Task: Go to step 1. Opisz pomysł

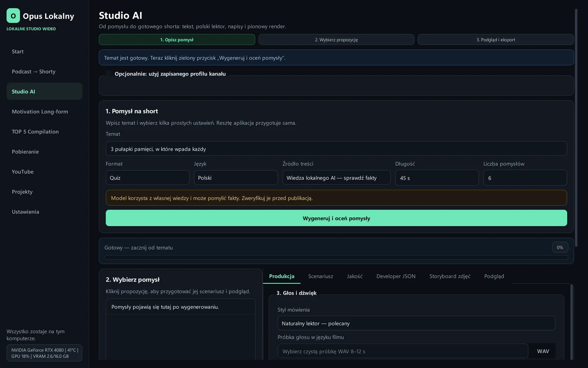Action: pyautogui.click(x=177, y=40)
